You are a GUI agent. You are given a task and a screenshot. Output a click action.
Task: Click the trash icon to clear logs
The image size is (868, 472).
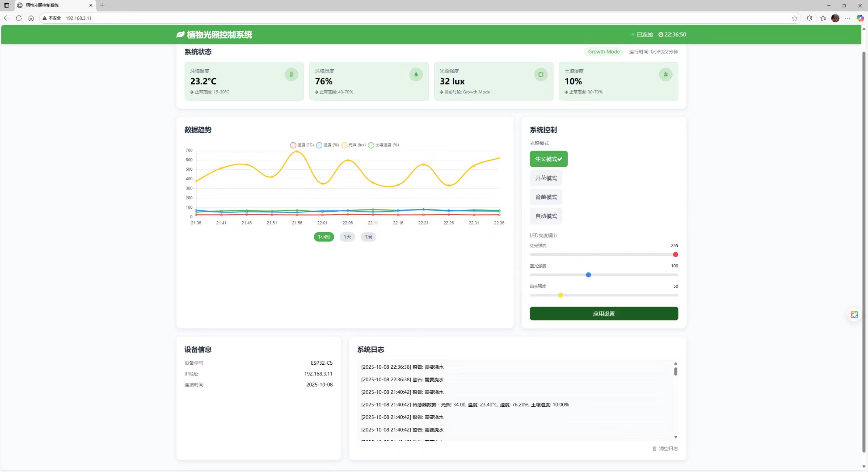[x=655, y=448]
